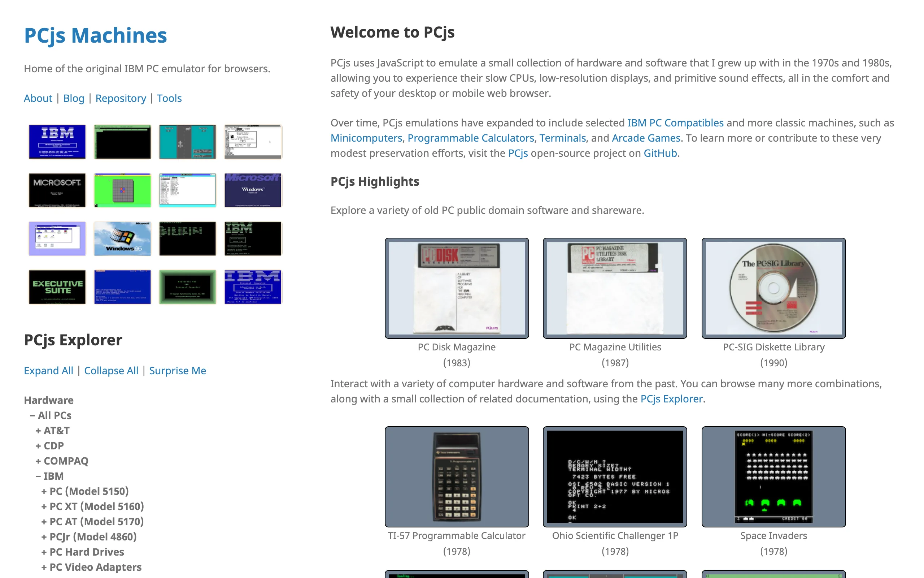Open the Programmable Calculators link
Screen dimensions: 924x578
tap(471, 138)
